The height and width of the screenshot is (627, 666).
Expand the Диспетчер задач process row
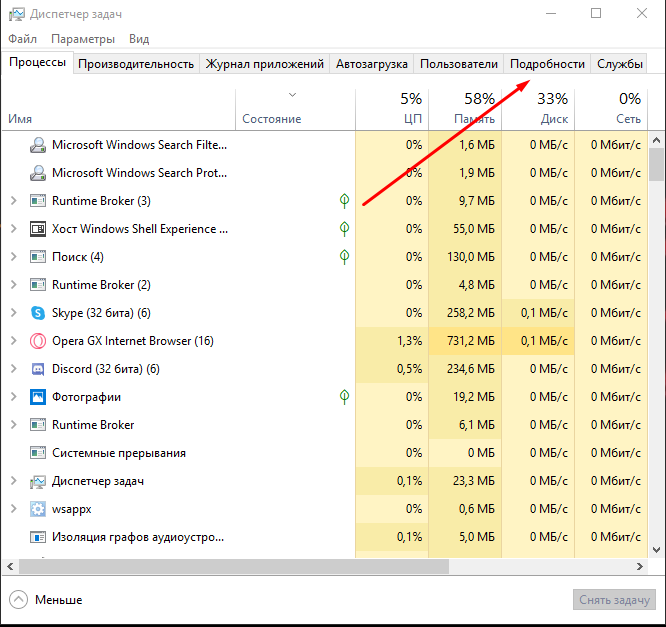14,481
